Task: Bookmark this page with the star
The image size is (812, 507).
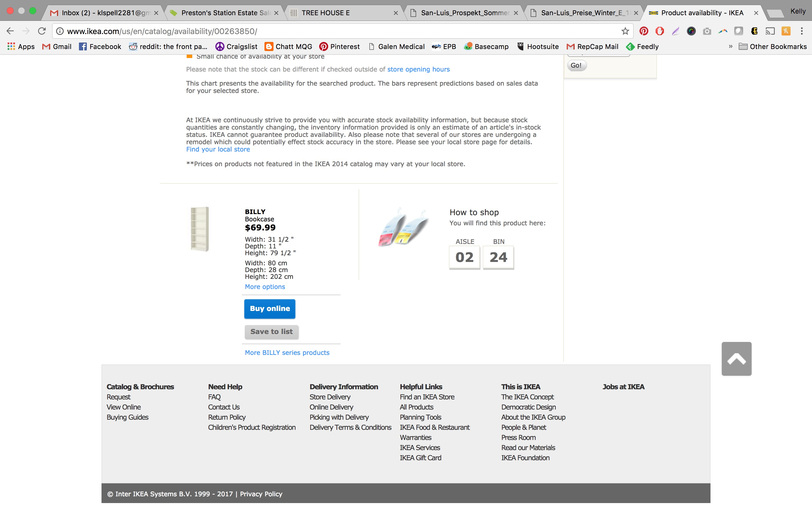Action: click(x=625, y=31)
